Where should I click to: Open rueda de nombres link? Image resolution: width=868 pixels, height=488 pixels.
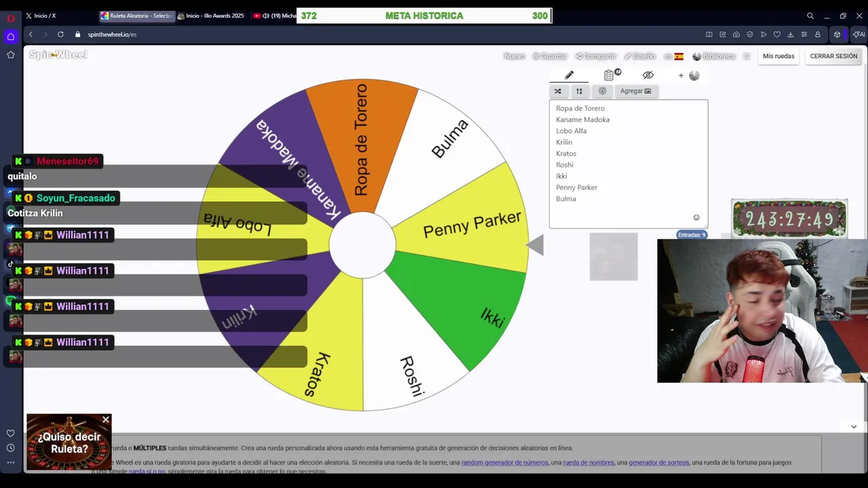(x=589, y=462)
